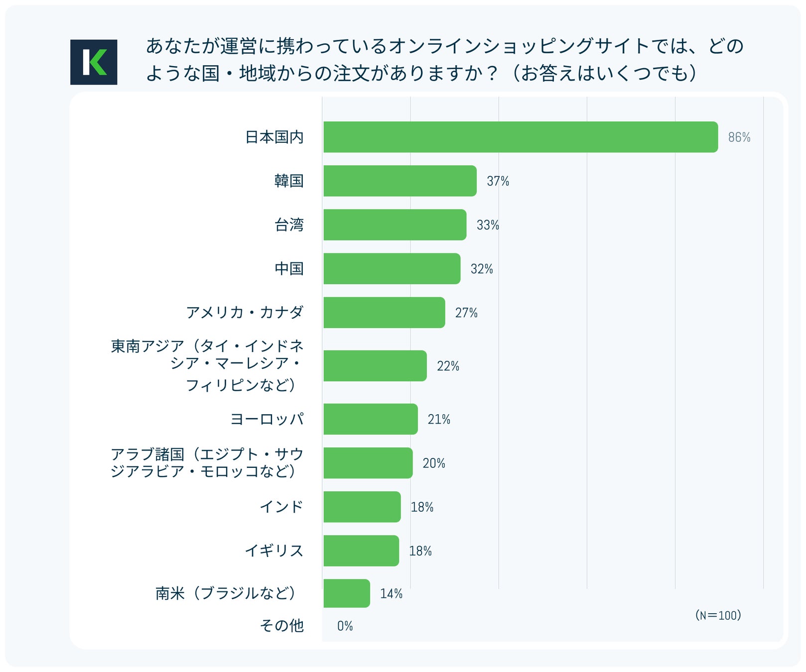Click the 14% value label

391,594
